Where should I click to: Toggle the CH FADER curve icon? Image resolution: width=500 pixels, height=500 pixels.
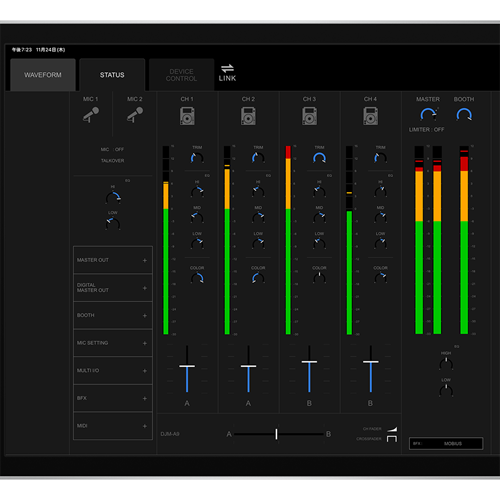pyautogui.click(x=392, y=429)
